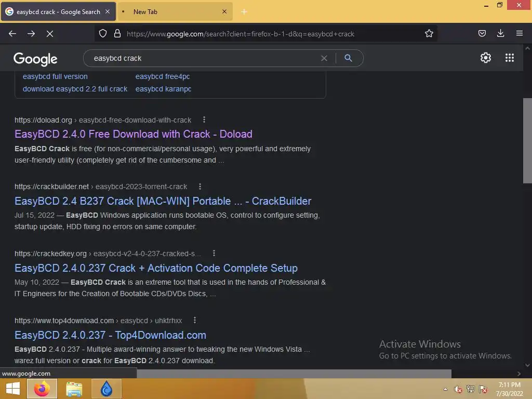Click the network tray icon
Viewport: 532px width, 399px height.
pyautogui.click(x=471, y=389)
